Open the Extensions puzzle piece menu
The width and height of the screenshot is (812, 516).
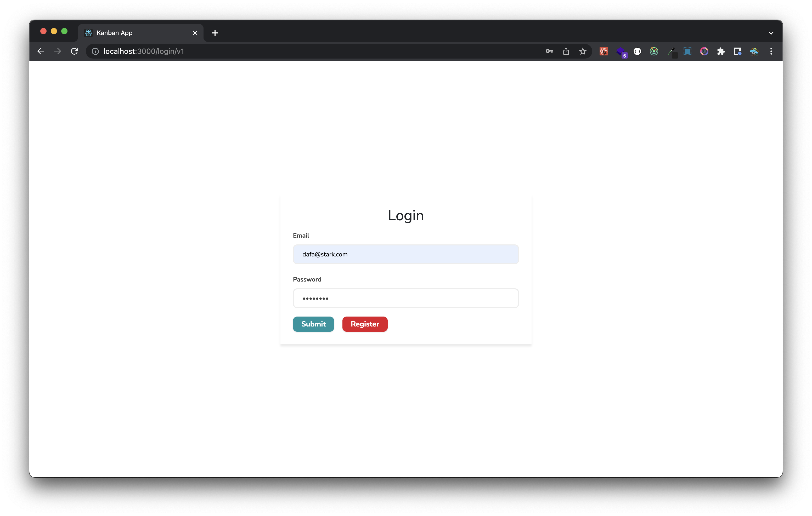pyautogui.click(x=721, y=51)
